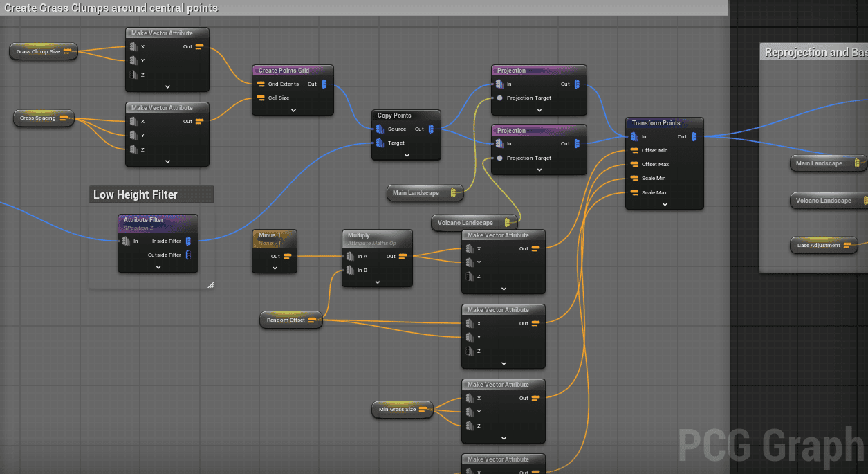The image size is (868, 474).
Task: Click the Base Adjustment output pin
Action: pyautogui.click(x=848, y=246)
